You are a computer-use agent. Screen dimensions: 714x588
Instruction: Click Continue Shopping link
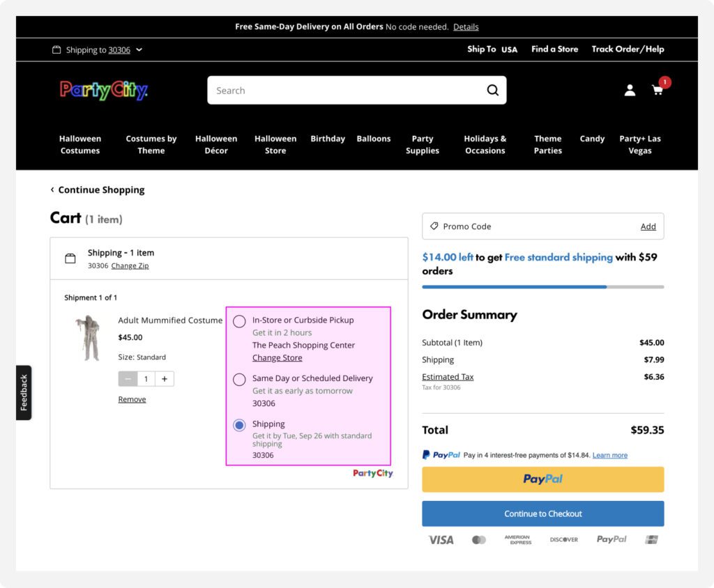pos(101,189)
